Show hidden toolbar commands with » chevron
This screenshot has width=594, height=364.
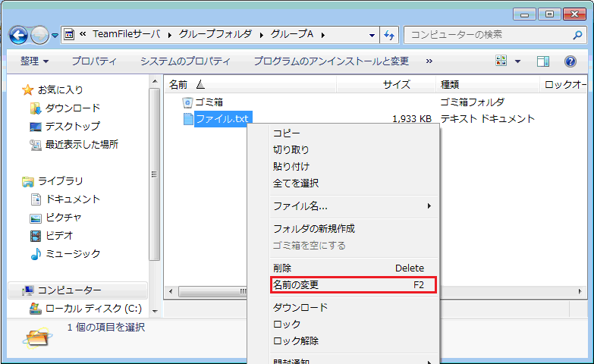pos(429,61)
